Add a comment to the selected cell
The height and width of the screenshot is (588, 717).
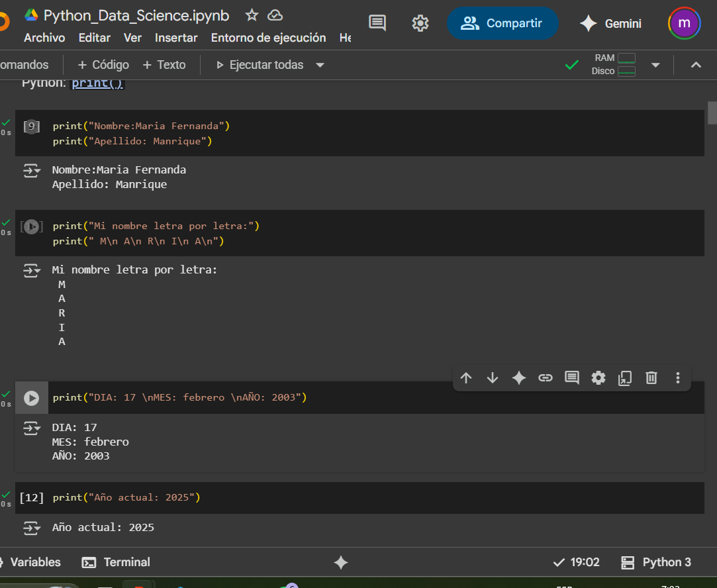click(572, 377)
